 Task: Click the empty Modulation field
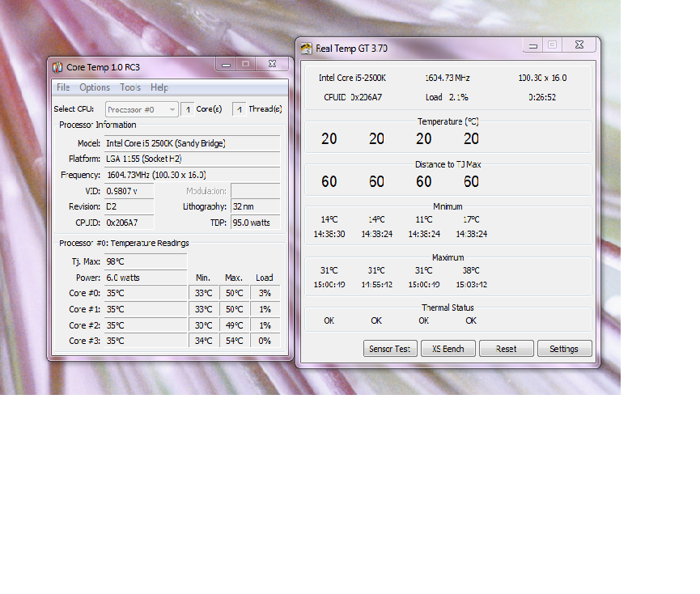pyautogui.click(x=256, y=191)
